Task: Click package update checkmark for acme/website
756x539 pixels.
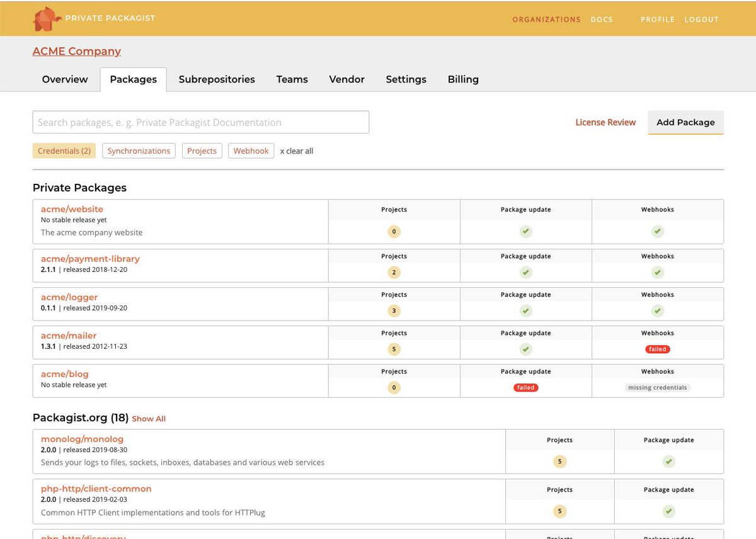Action: (526, 232)
